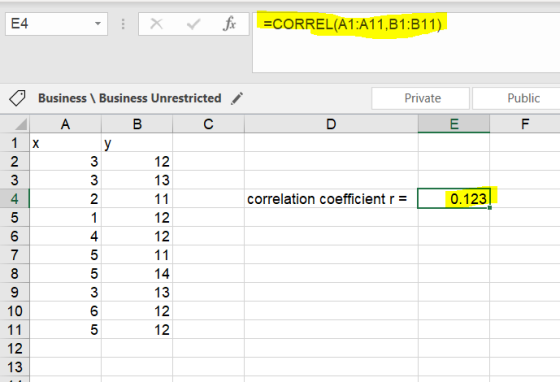
Task: Click the formula bar vertical dots handle
Action: [x=123, y=24]
